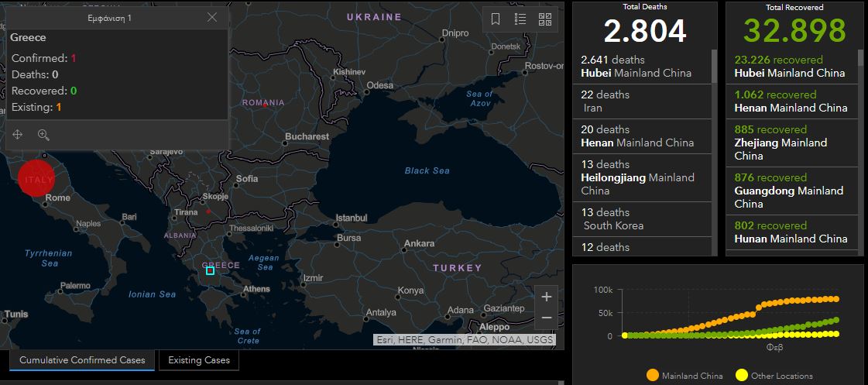
Task: Close the Greece info popup
Action: coord(212,18)
